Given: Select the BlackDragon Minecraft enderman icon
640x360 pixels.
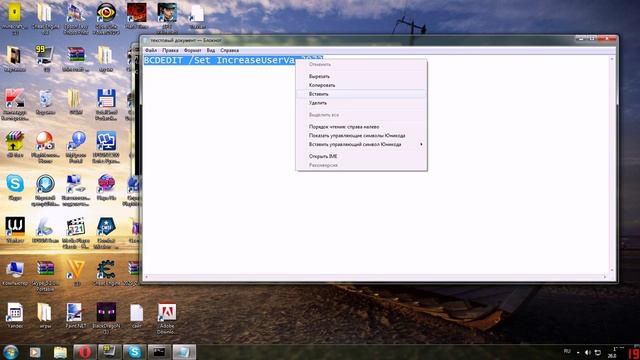Looking at the screenshot, I should coord(106,318).
